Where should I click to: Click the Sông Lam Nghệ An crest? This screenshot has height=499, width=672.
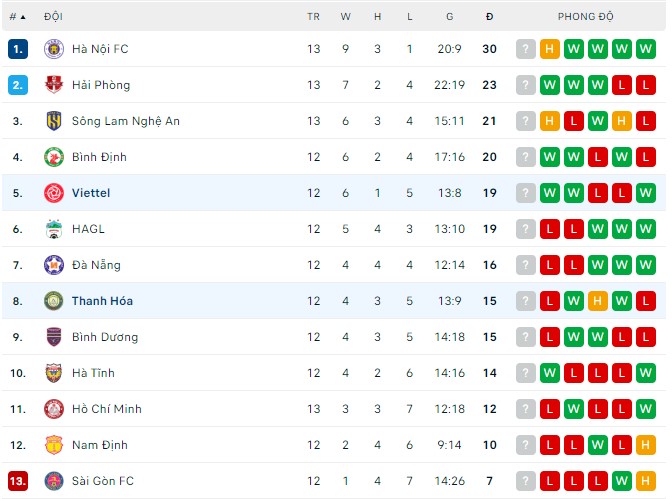(53, 121)
